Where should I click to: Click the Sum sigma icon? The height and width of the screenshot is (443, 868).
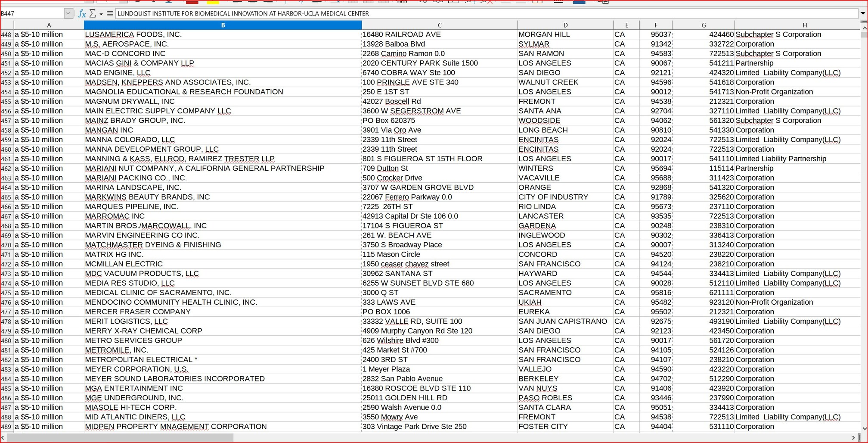(93, 13)
